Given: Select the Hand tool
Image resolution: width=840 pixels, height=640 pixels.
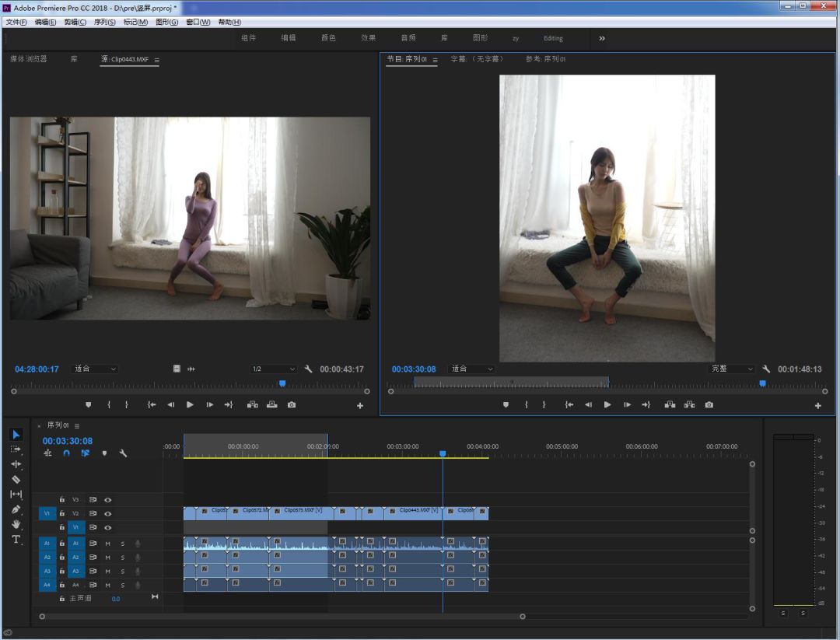Looking at the screenshot, I should click(16, 524).
